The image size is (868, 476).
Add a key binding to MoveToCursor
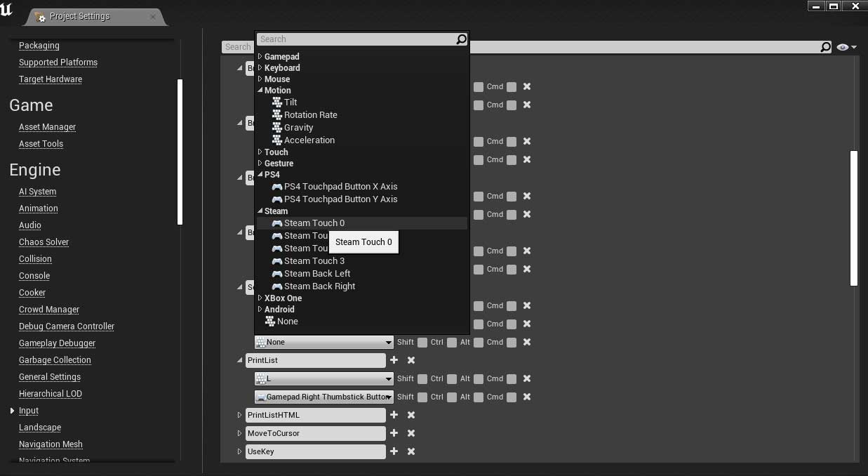(x=394, y=433)
